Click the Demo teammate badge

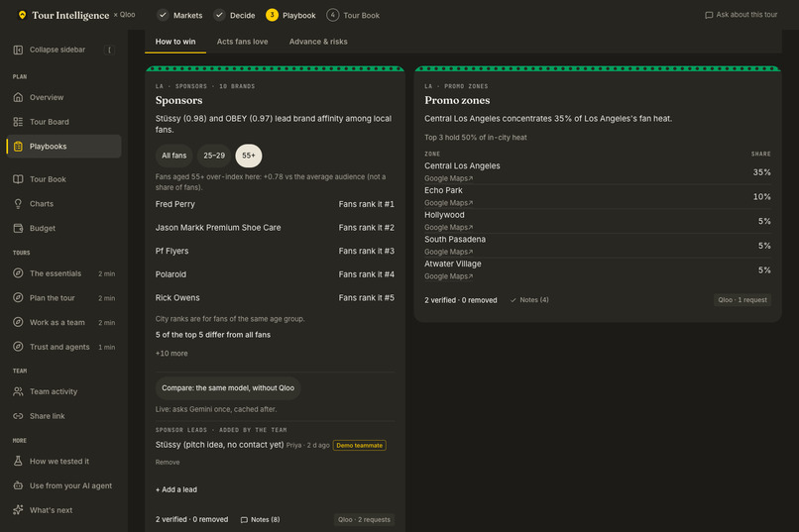(359, 446)
